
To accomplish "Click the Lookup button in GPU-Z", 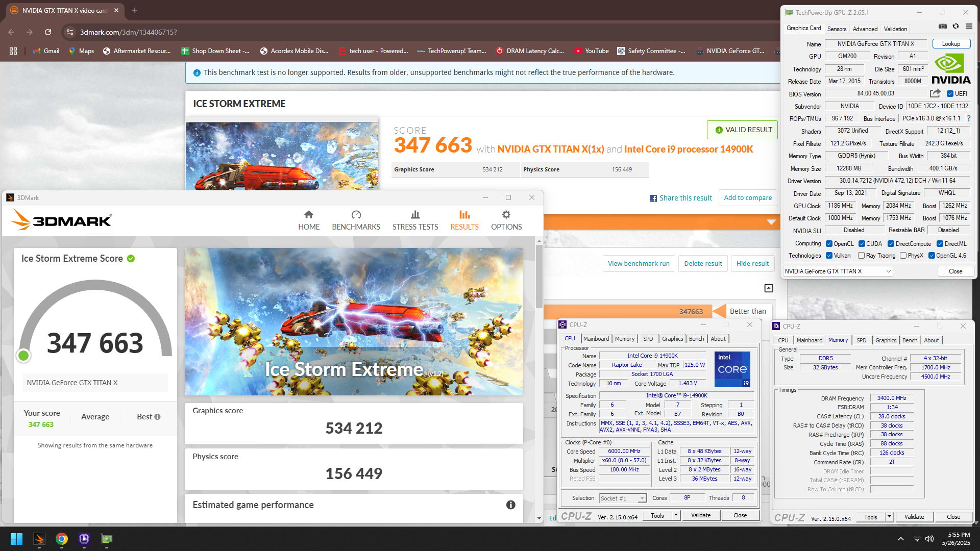I will pos(951,44).
